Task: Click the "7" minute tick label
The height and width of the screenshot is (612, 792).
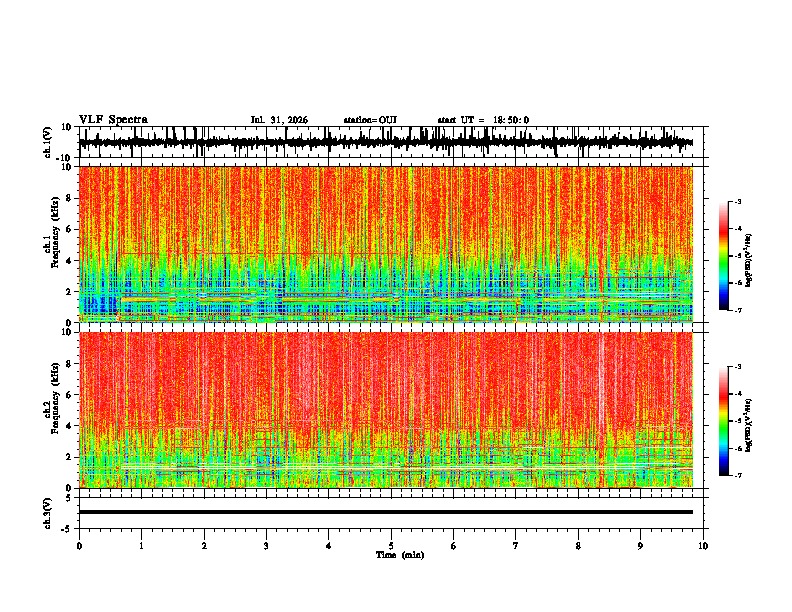Action: coord(516,546)
